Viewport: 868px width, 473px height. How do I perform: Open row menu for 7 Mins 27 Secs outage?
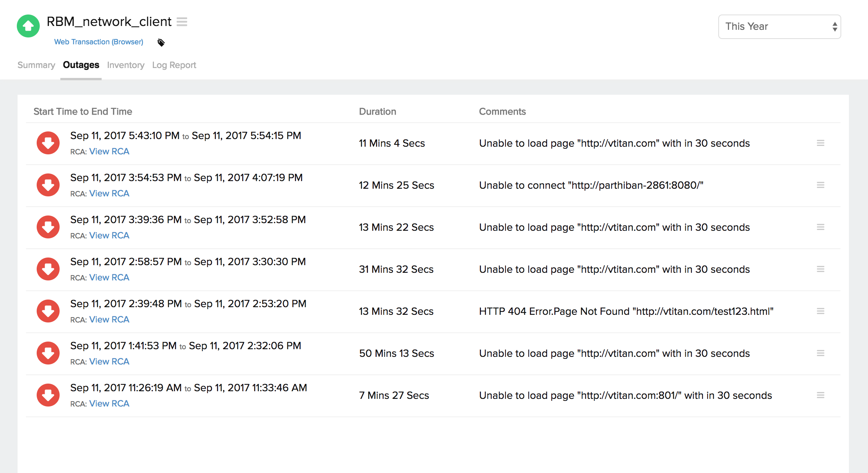820,395
